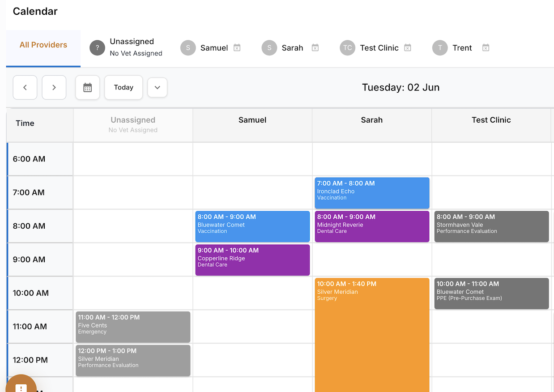Click the Tuesday: 02 Jun date title
The width and height of the screenshot is (554, 392).
401,87
